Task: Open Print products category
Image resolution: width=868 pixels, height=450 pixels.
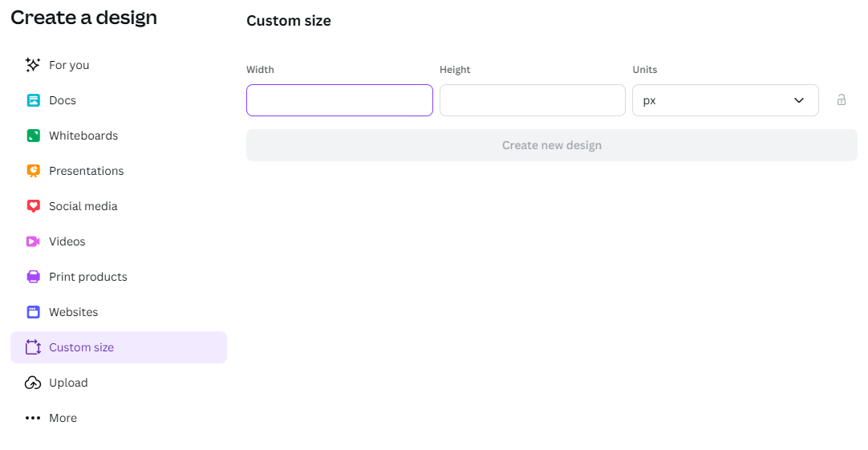Action: click(x=119, y=277)
